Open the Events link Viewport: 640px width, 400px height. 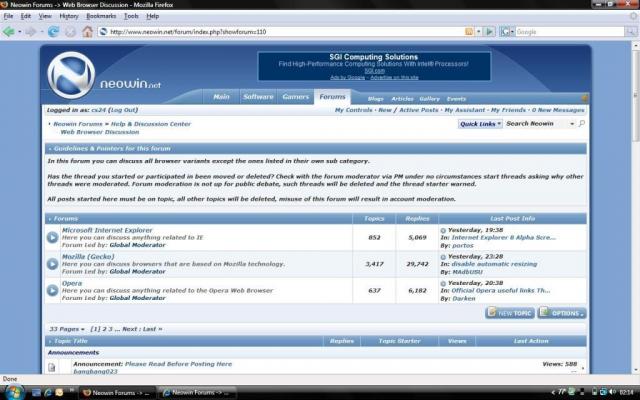456,99
